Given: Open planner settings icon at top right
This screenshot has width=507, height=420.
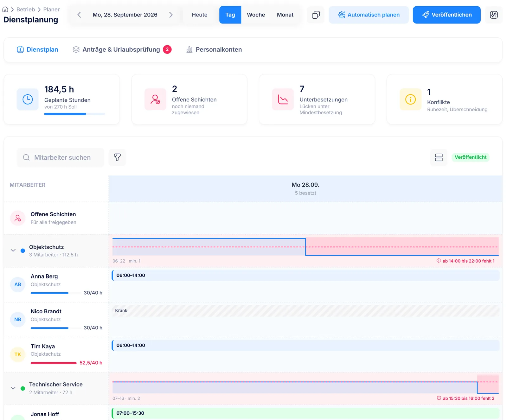Looking at the screenshot, I should pyautogui.click(x=494, y=15).
